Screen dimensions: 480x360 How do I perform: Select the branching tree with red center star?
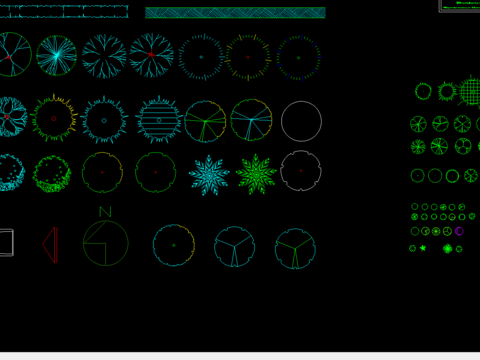(151, 55)
